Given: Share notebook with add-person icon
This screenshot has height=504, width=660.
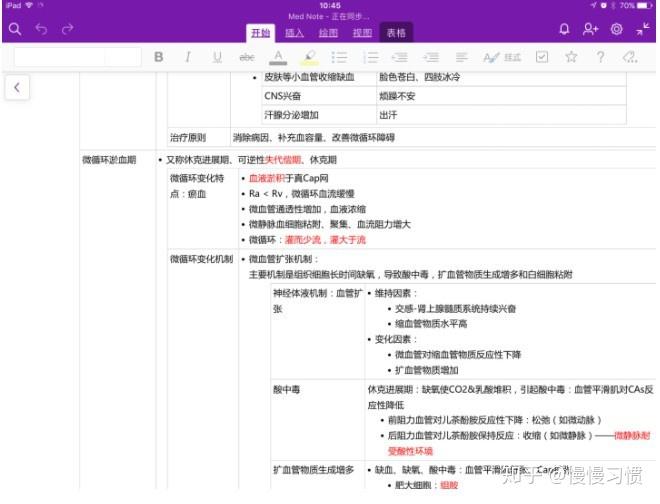Looking at the screenshot, I should click(590, 29).
